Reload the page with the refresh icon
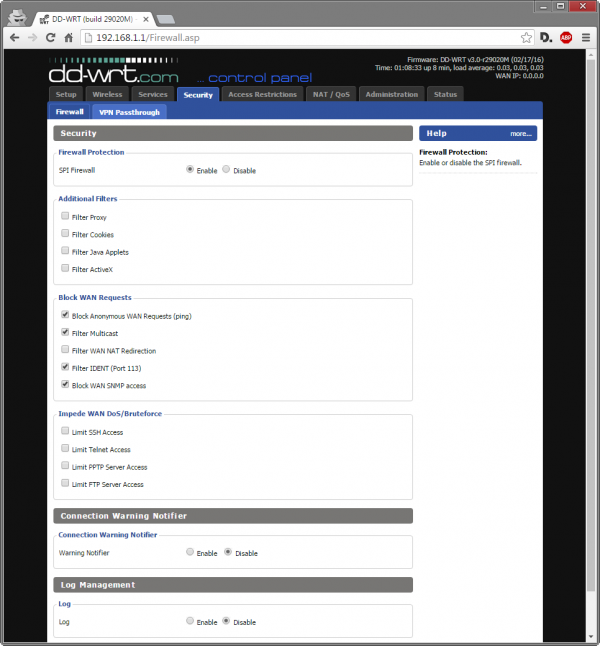 [51, 37]
